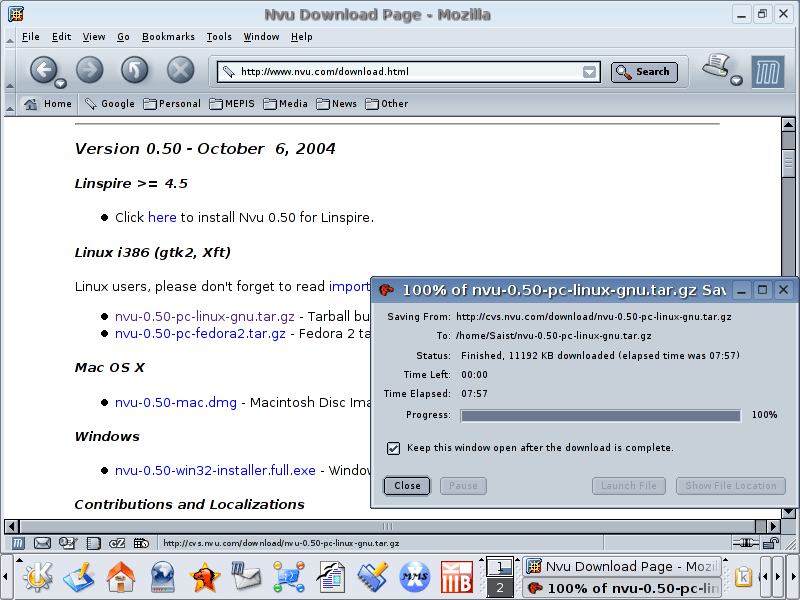Click the mail envelope panel icon
Viewport: 800px width, 600px height.
(246, 576)
